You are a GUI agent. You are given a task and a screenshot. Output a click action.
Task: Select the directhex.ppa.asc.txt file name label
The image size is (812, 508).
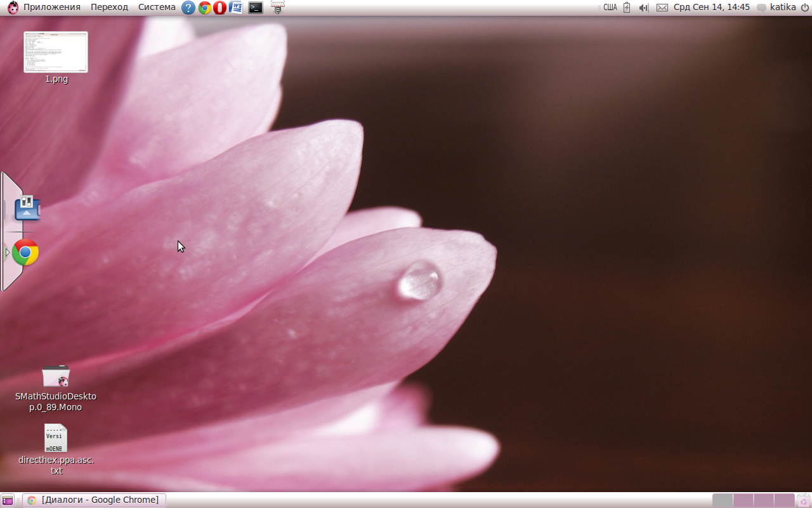pyautogui.click(x=56, y=465)
